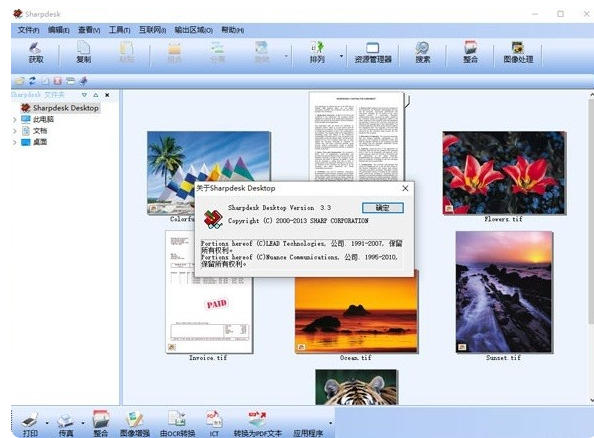The height and width of the screenshot is (438, 594).
Task: Click the 图像增强 (Image Enhance) icon
Action: [x=135, y=424]
